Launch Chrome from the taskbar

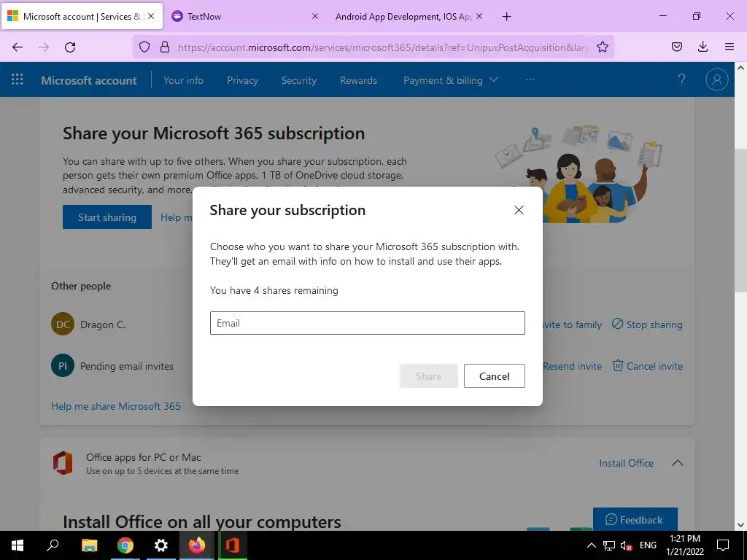pyautogui.click(x=125, y=545)
